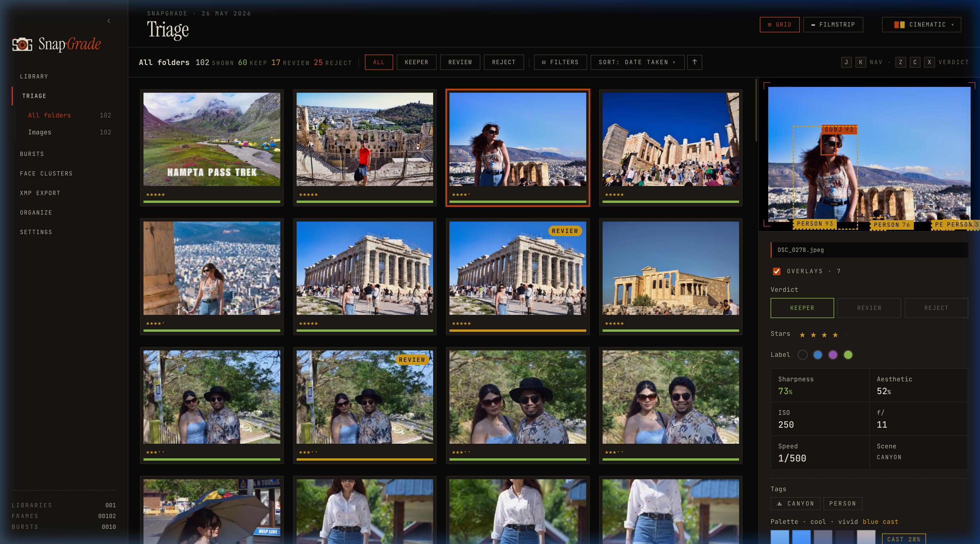This screenshot has width=980, height=544.
Task: Open the woman with umbrella thumbnail
Action: (x=211, y=512)
